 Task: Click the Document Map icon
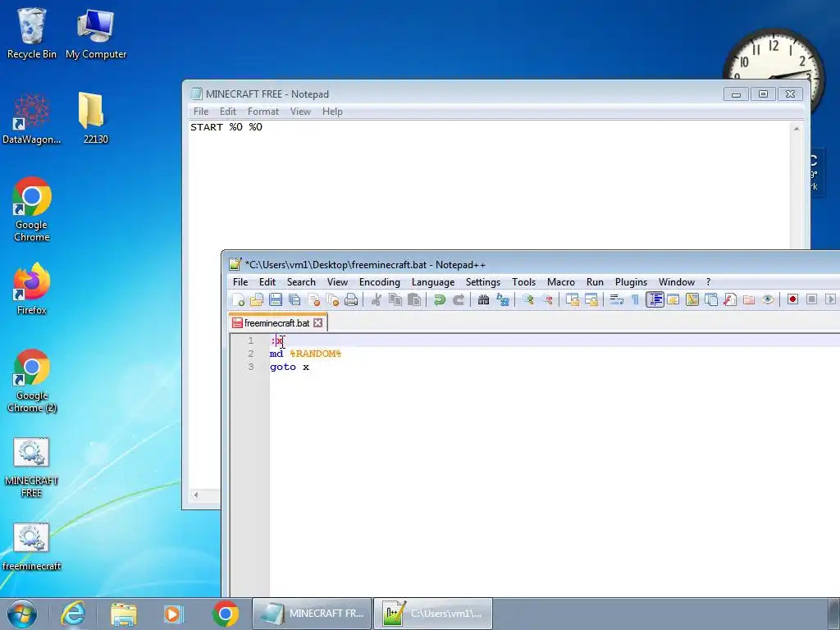click(x=692, y=300)
